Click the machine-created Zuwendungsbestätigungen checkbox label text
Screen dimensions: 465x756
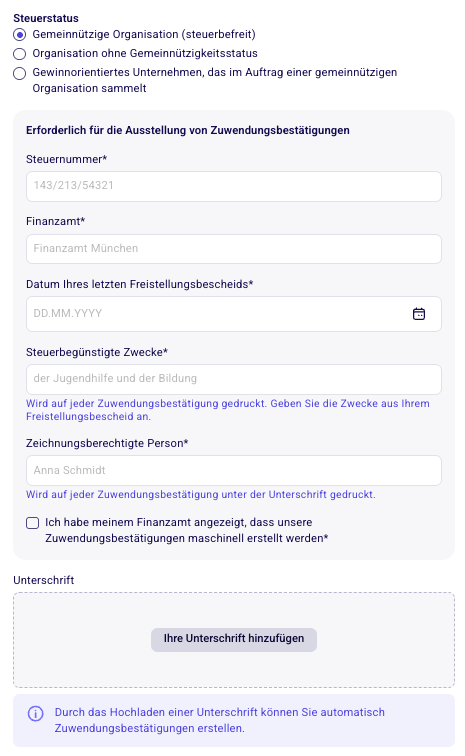[186, 530]
